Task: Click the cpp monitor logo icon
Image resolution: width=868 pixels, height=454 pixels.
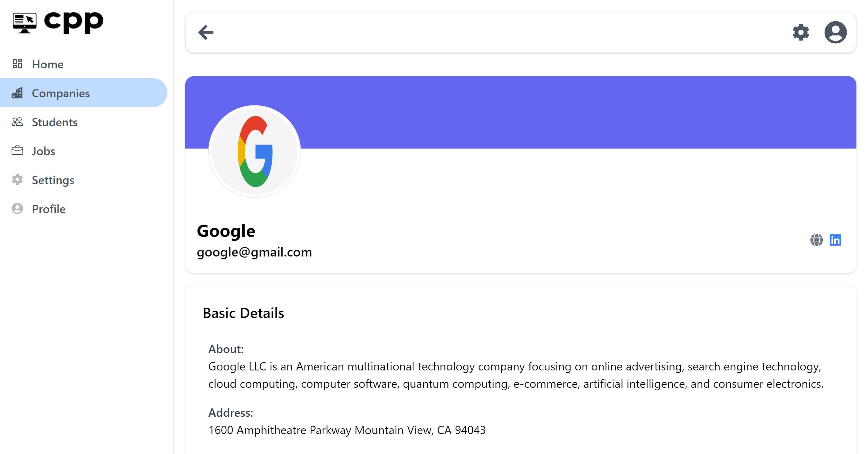Action: (x=25, y=23)
